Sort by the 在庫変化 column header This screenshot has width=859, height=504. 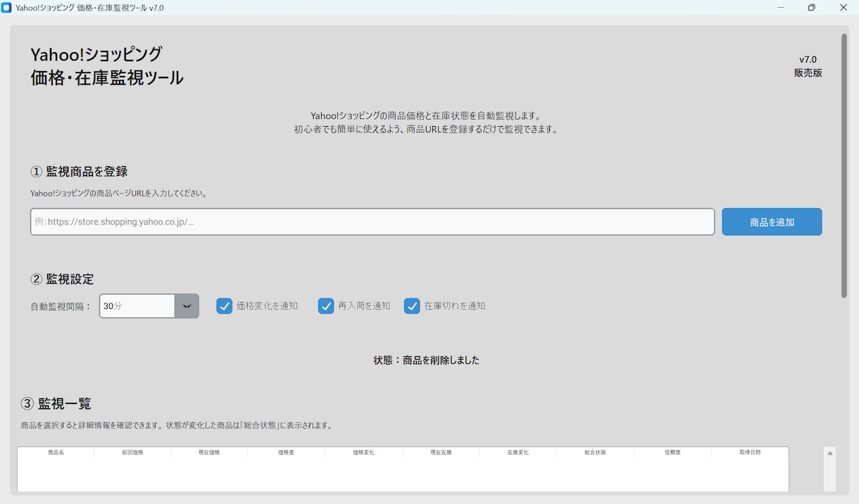coord(518,452)
